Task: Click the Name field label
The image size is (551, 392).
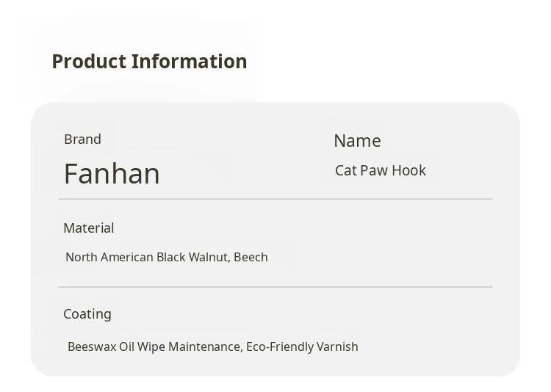Action: click(x=357, y=141)
